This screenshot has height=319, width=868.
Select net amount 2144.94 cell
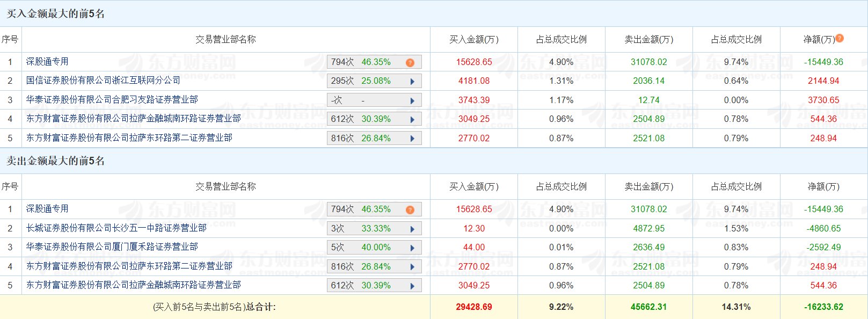(x=823, y=81)
